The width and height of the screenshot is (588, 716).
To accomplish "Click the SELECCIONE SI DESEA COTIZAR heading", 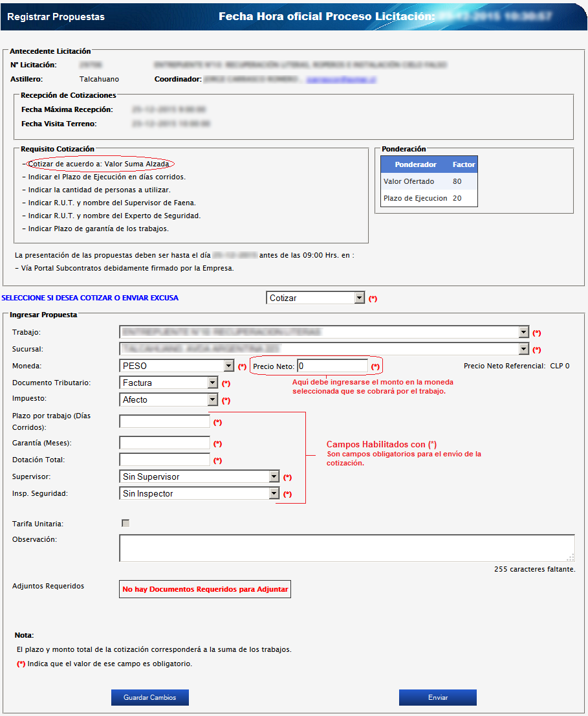I will [x=90, y=298].
